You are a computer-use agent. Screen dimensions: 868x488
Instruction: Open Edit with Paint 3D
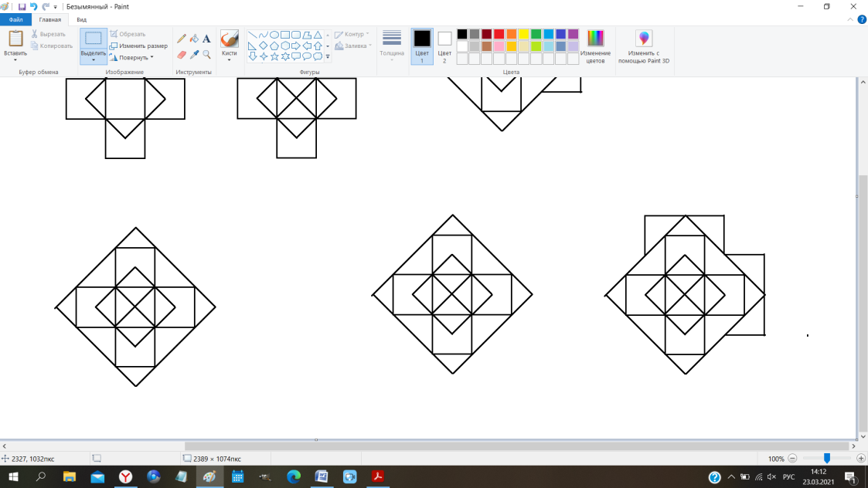click(643, 48)
